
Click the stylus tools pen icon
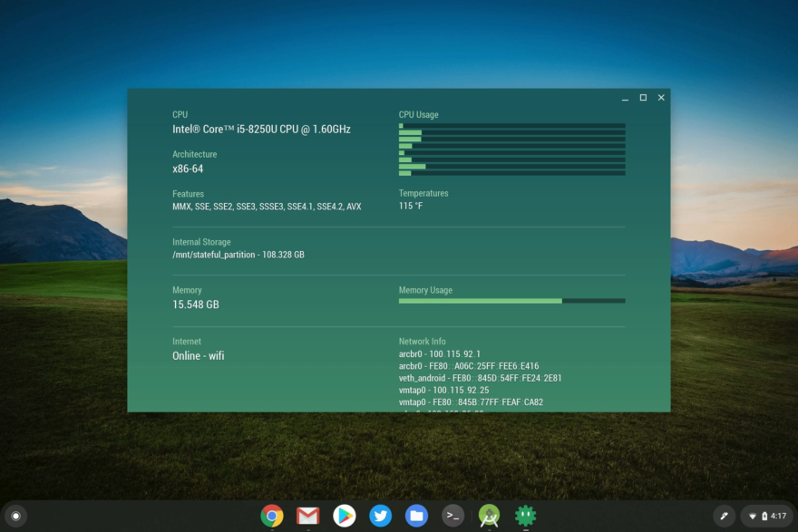724,516
